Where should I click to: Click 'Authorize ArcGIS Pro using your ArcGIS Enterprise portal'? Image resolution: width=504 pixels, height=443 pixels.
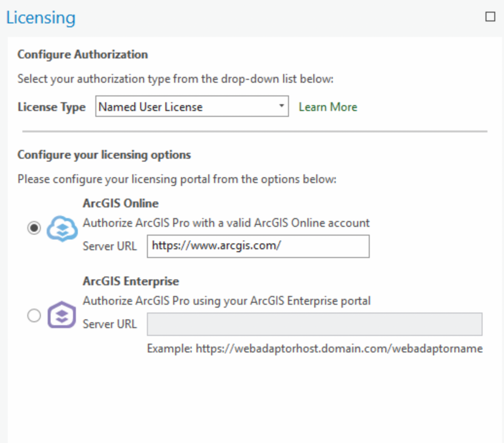[x=227, y=301]
